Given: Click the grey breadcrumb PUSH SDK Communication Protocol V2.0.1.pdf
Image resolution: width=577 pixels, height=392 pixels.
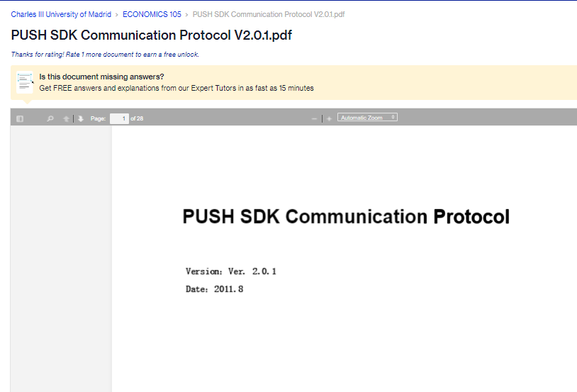Looking at the screenshot, I should (269, 14).
